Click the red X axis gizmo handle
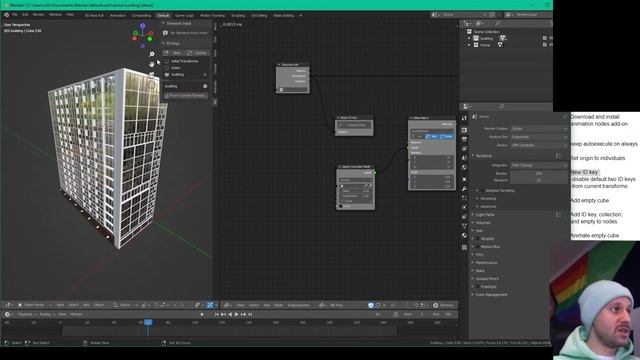 coord(135,39)
